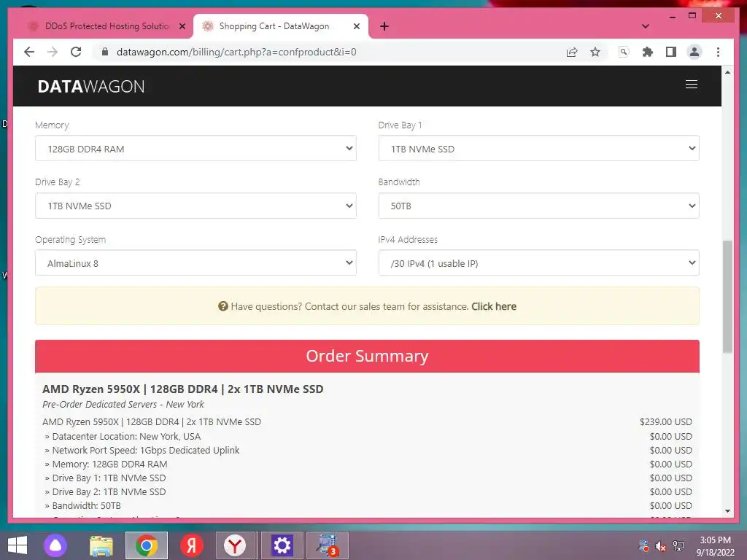Open the Operating System dropdown showing AlmaLinux 8
747x560 pixels.
point(196,262)
